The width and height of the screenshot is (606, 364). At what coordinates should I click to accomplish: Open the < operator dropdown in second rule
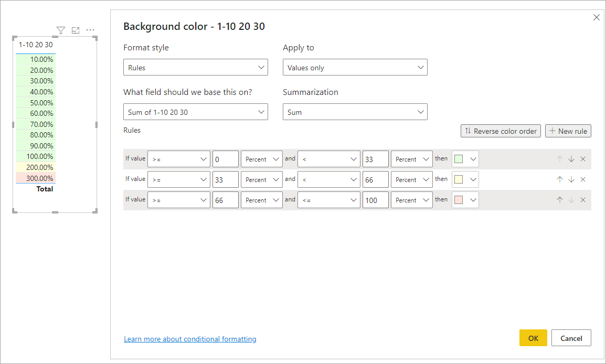pyautogui.click(x=329, y=179)
